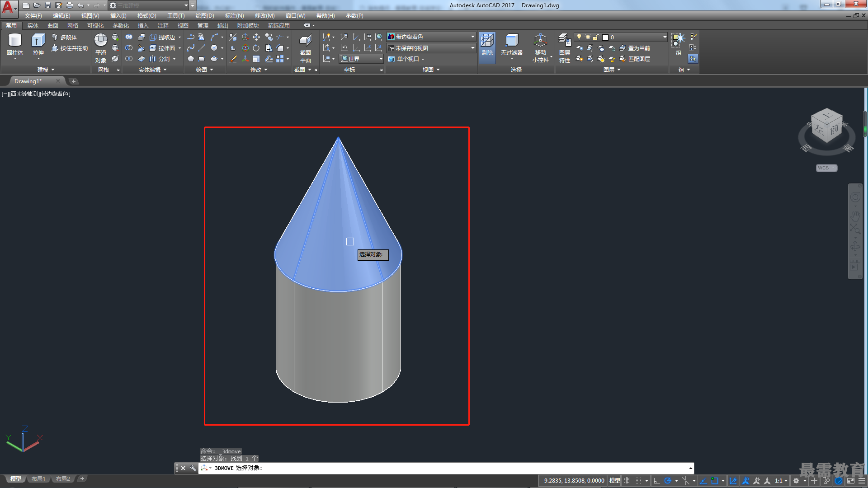
Task: Click the Make Current (置为当前) layer button
Action: [x=635, y=48]
